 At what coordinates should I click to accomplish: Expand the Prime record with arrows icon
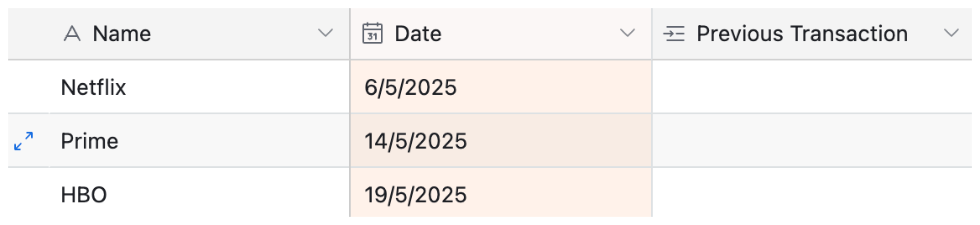(23, 141)
